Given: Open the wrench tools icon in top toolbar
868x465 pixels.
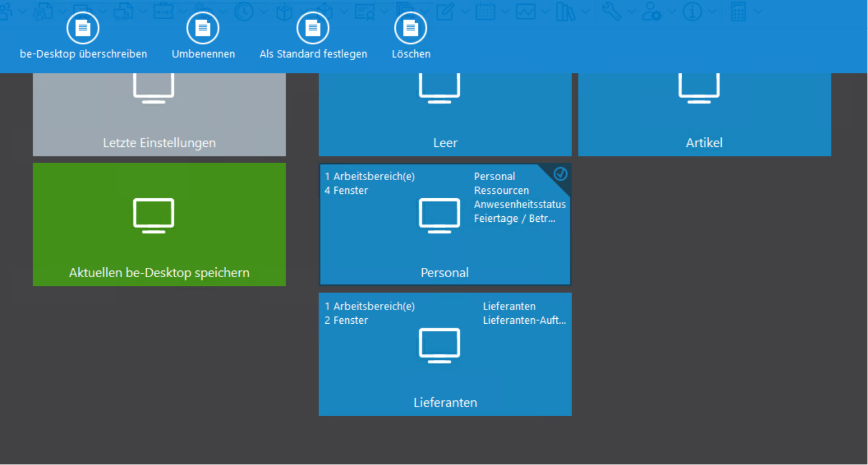Looking at the screenshot, I should 611,11.
